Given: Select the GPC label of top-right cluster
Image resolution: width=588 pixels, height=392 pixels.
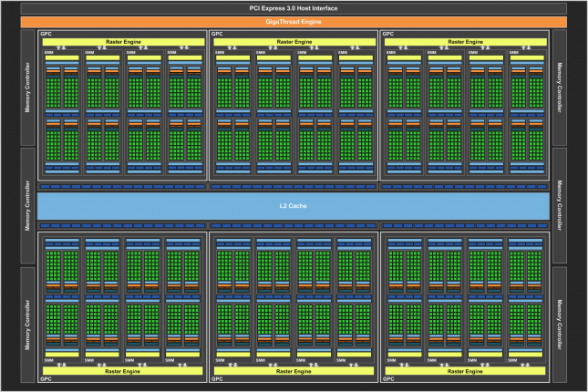Looking at the screenshot, I should tap(388, 34).
